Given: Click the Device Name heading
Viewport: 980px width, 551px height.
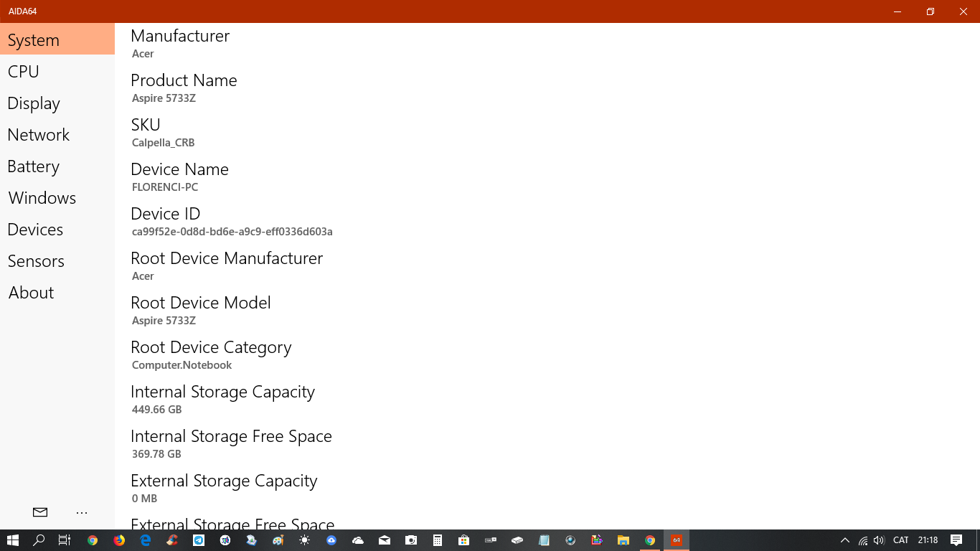Looking at the screenshot, I should [x=179, y=169].
